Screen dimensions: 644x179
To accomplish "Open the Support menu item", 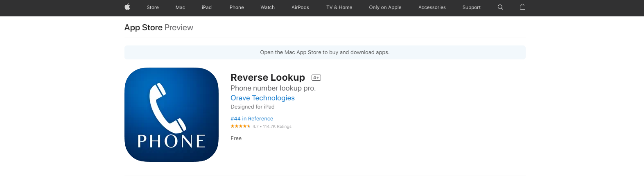I will (472, 7).
